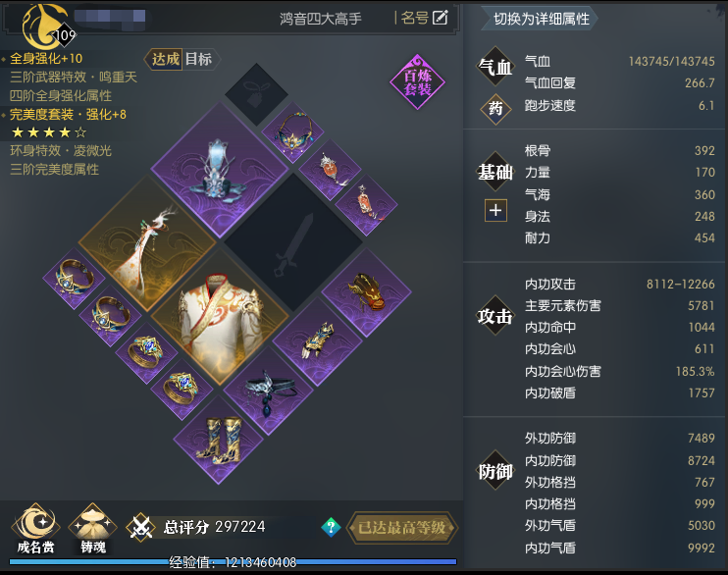728x575 pixels.
Task: Click the blue experience progress bar
Action: click(233, 562)
